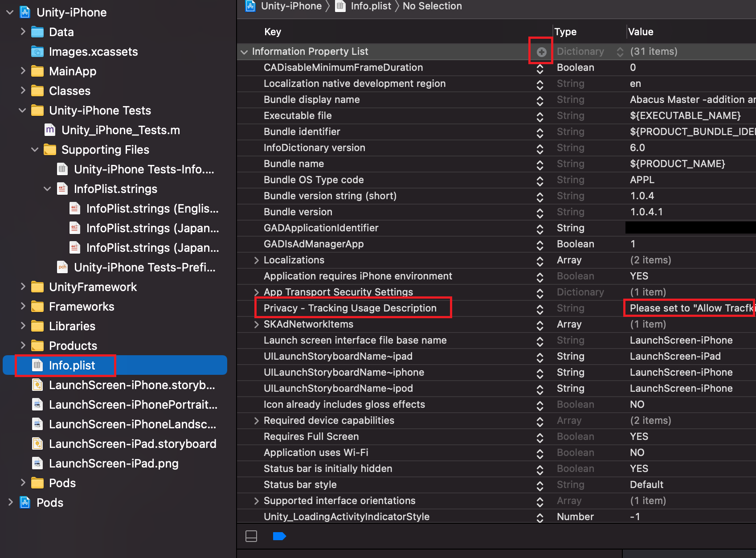The width and height of the screenshot is (756, 558).
Task: Collapse the Supporting Files group
Action: tap(35, 150)
